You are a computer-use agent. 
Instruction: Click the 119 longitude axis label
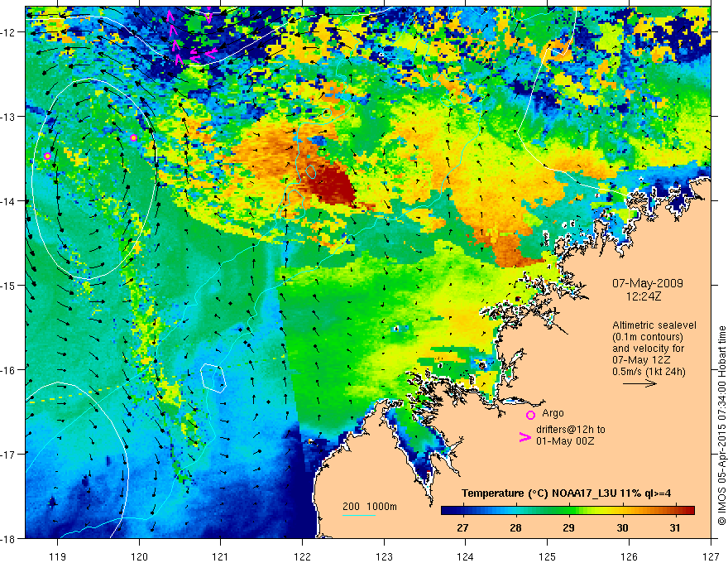click(x=58, y=556)
